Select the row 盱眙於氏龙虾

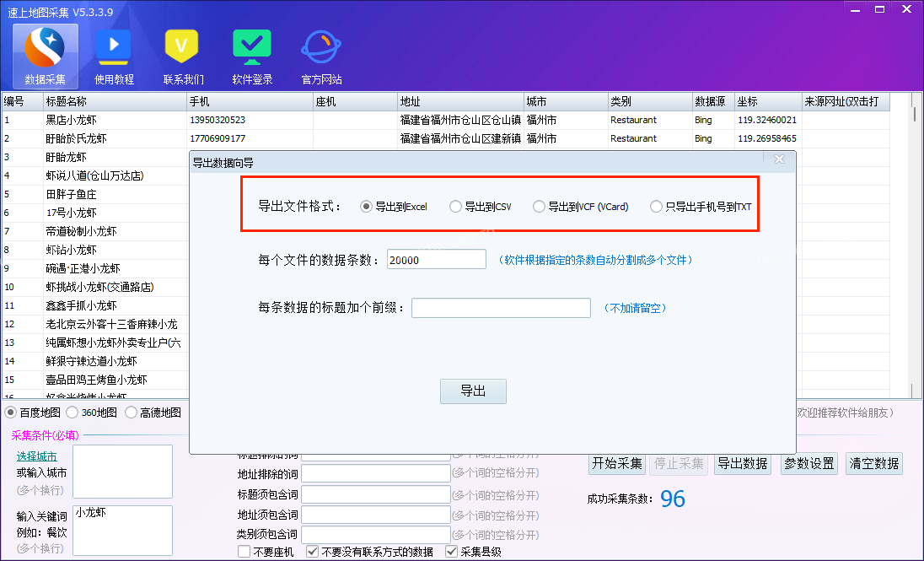tap(445, 138)
